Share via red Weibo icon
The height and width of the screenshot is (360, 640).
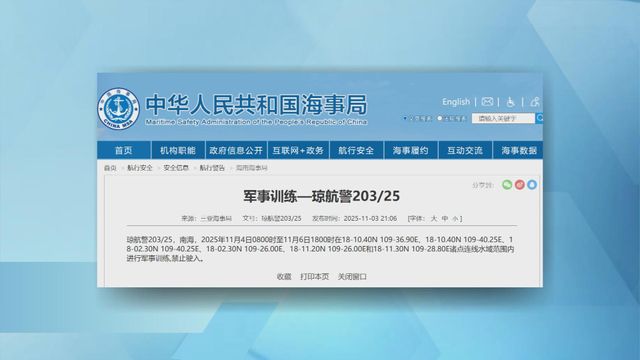pyautogui.click(x=520, y=185)
